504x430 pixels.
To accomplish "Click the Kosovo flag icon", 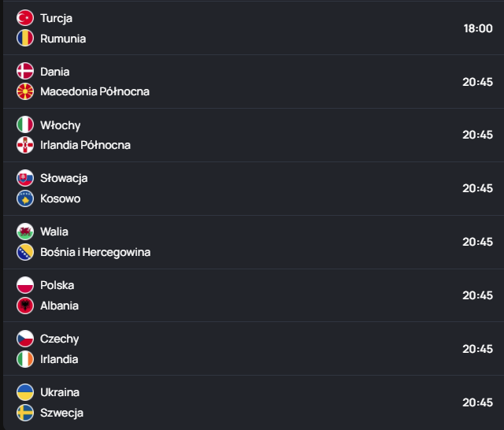I will tap(25, 198).
